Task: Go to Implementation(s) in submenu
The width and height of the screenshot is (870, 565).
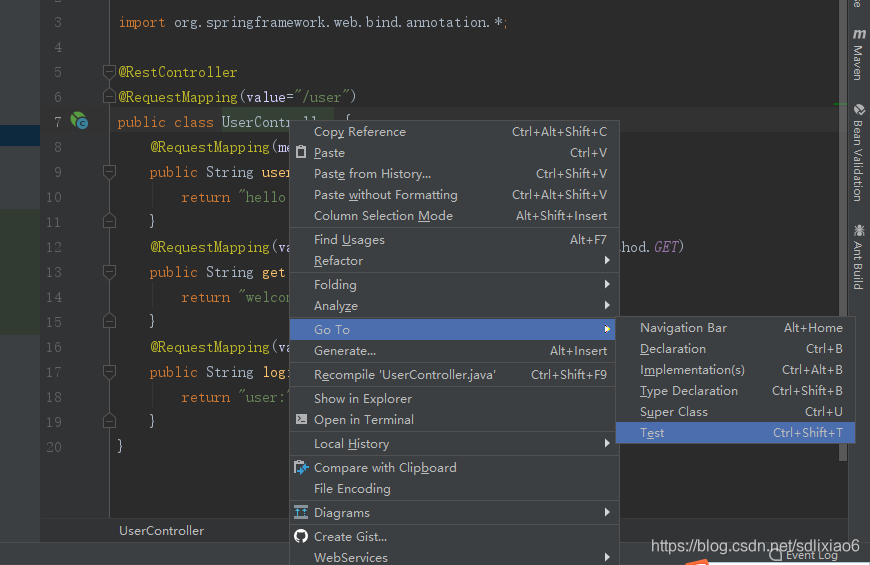Action: click(x=735, y=370)
